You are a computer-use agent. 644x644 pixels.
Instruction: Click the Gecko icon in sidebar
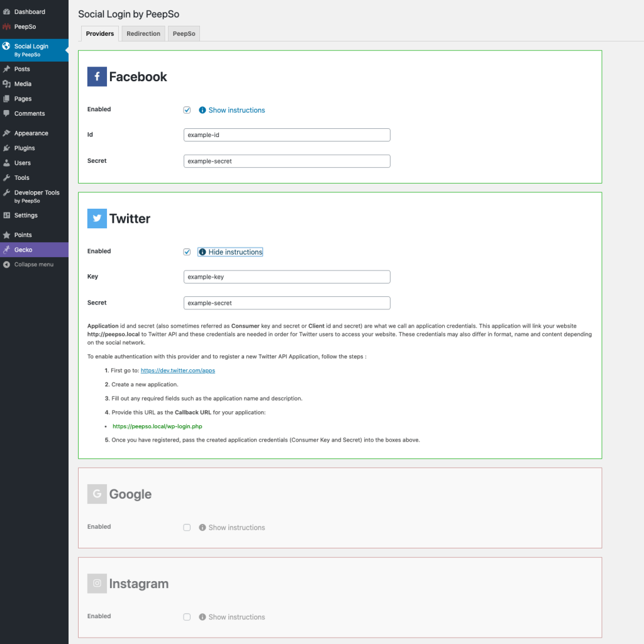click(x=6, y=250)
